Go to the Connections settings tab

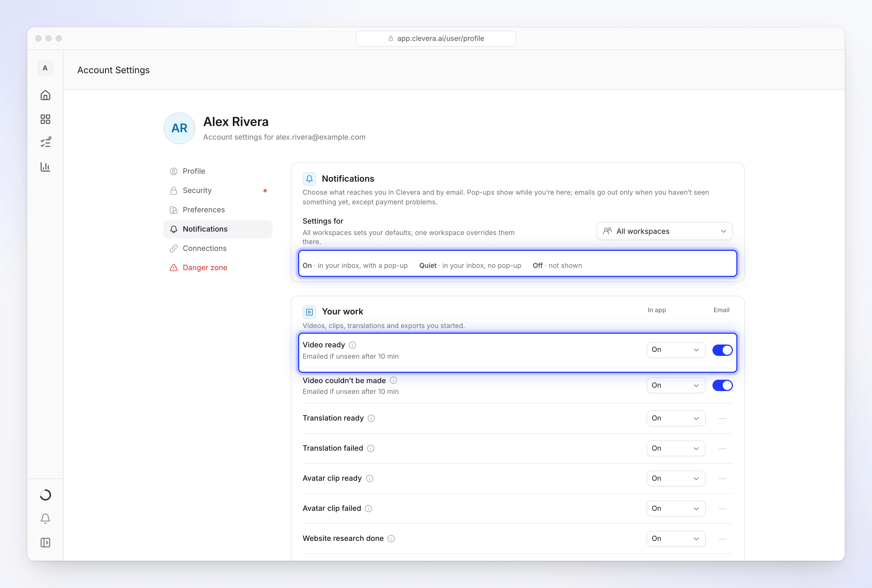(x=218, y=248)
